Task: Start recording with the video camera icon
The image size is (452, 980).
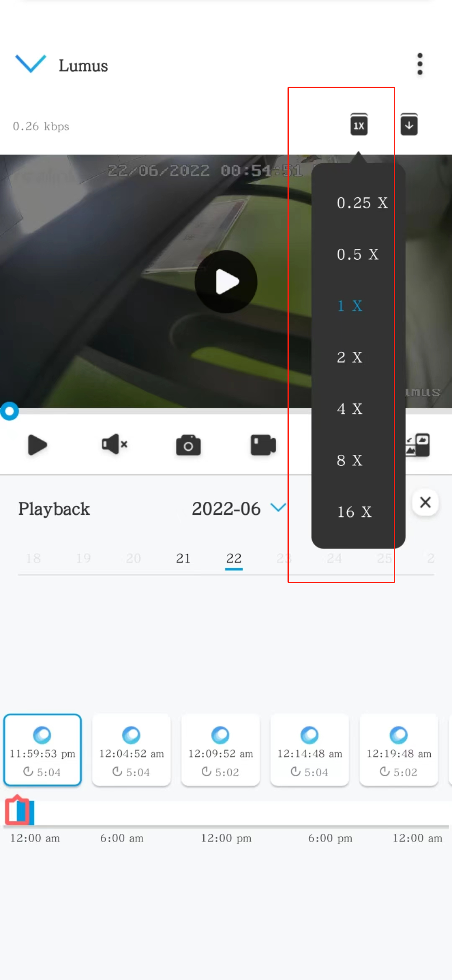Action: click(263, 445)
